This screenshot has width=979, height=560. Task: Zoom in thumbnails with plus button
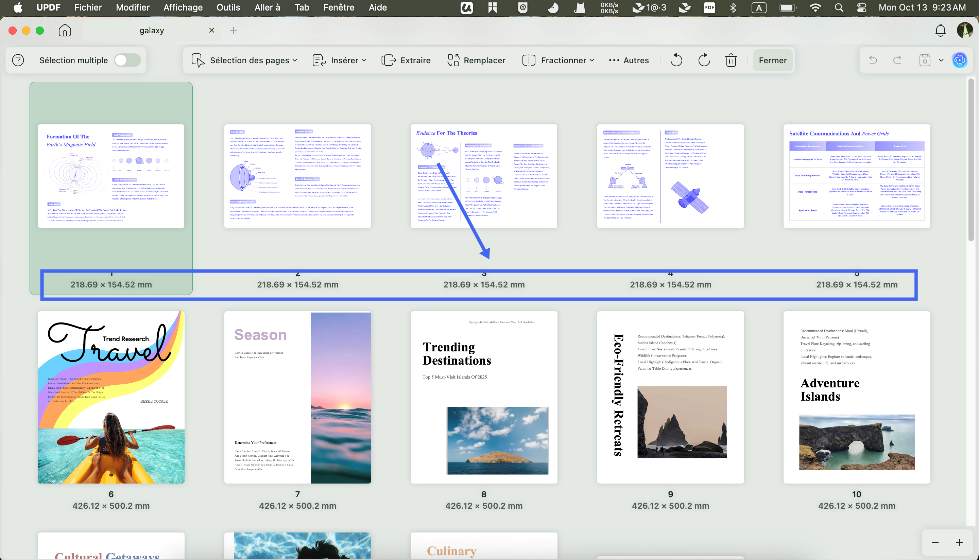(959, 543)
